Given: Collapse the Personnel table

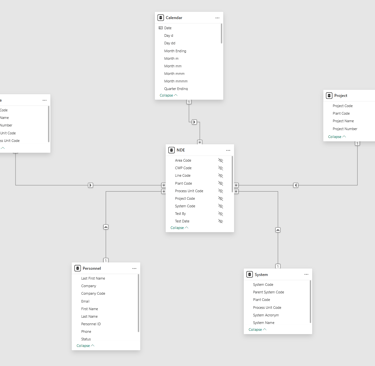Looking at the screenshot, I should (85, 346).
